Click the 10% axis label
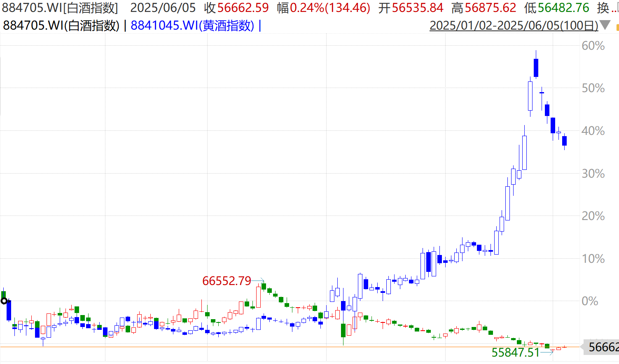Image resolution: width=619 pixels, height=364 pixels. coord(593,259)
